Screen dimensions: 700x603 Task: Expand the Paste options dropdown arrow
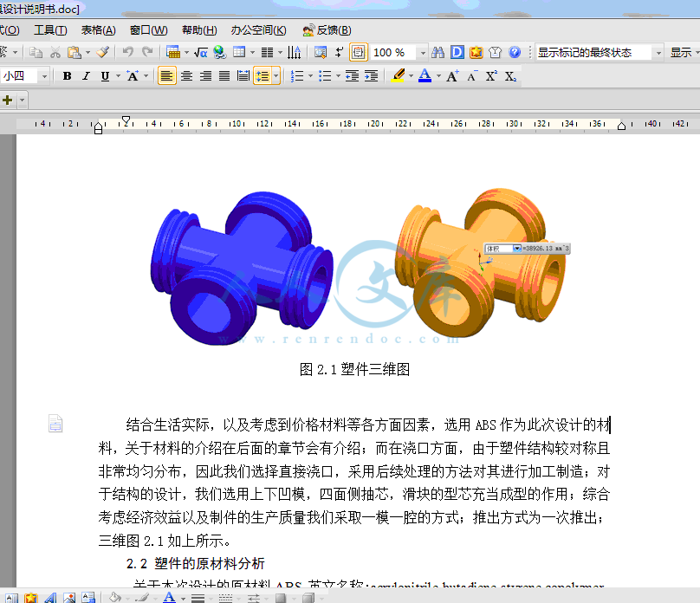(x=87, y=52)
